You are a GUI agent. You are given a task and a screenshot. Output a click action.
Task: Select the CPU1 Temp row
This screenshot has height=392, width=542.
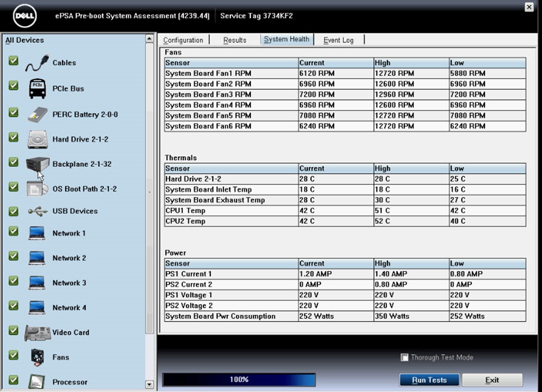click(x=345, y=210)
